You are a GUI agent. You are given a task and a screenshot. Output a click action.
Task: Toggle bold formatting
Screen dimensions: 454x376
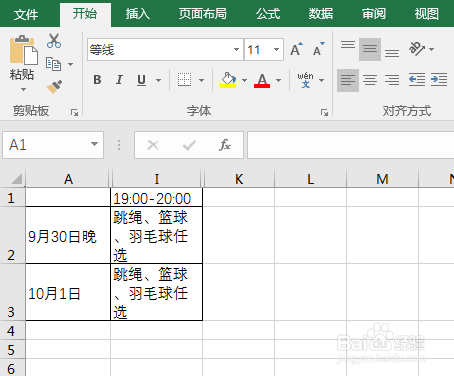click(97, 80)
